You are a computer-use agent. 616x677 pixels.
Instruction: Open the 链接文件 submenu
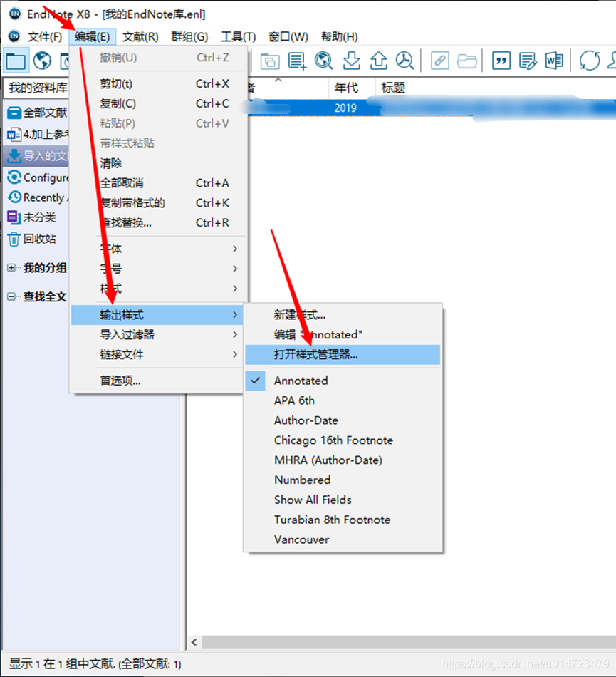pos(157,354)
